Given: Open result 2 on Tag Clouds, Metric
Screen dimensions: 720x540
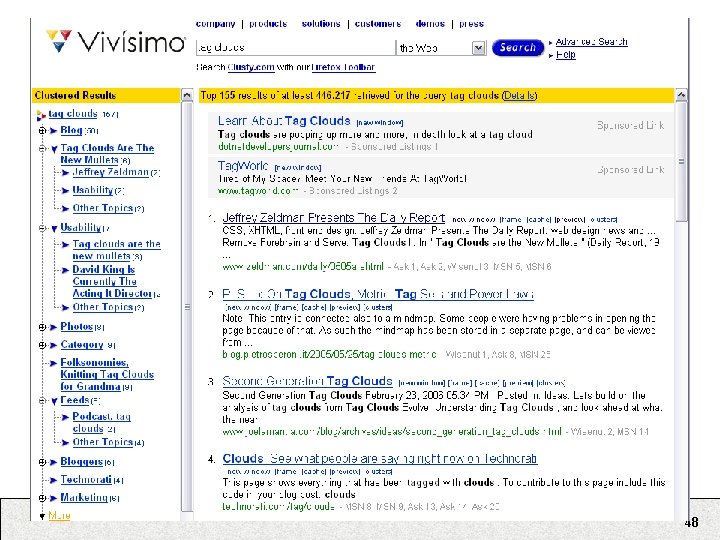Looking at the screenshot, I should (378, 294).
